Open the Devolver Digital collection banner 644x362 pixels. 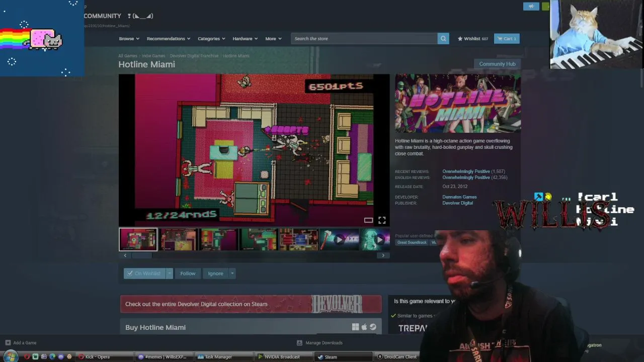251,304
